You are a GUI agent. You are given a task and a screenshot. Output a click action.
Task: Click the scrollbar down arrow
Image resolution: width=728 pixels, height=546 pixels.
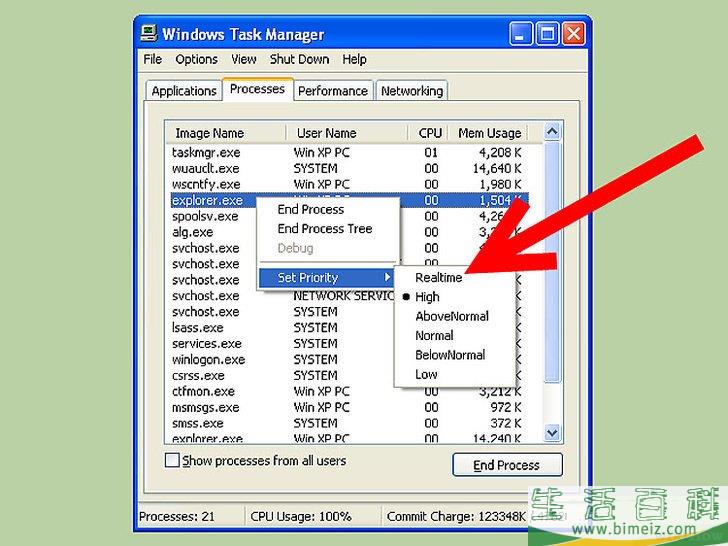[x=552, y=433]
